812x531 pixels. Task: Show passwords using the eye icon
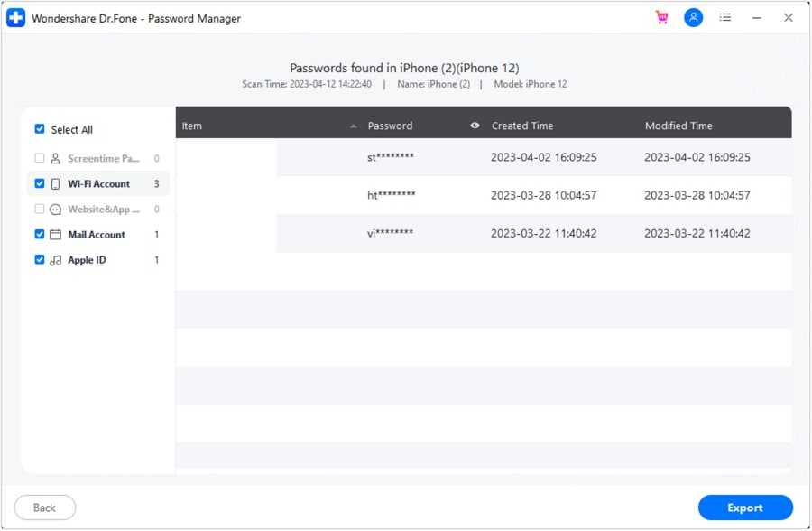point(475,126)
